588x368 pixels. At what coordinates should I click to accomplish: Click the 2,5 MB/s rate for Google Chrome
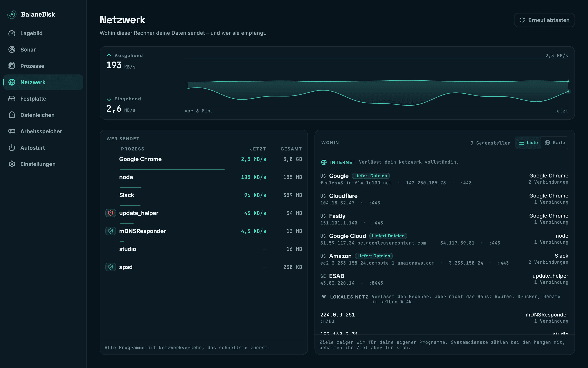click(x=253, y=159)
